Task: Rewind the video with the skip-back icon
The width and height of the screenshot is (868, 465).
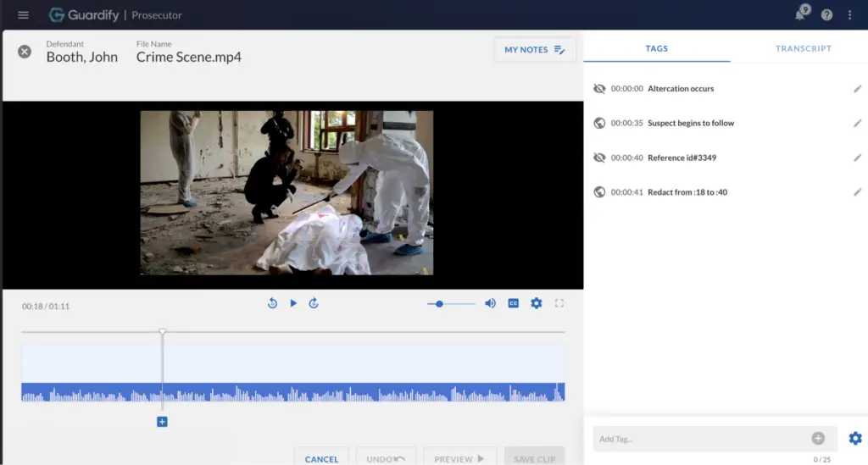Action: click(x=272, y=303)
